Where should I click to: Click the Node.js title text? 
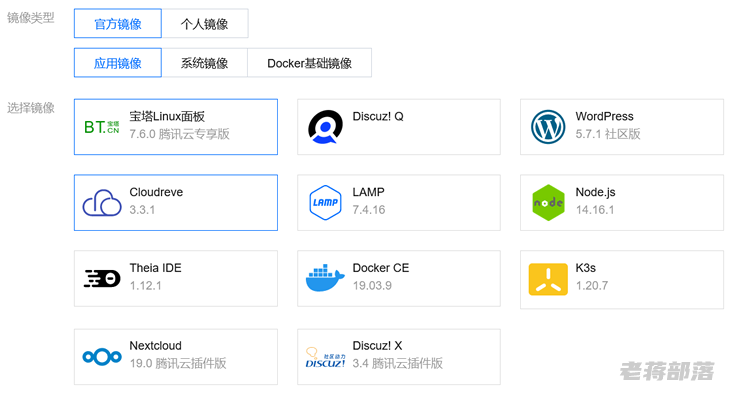595,192
